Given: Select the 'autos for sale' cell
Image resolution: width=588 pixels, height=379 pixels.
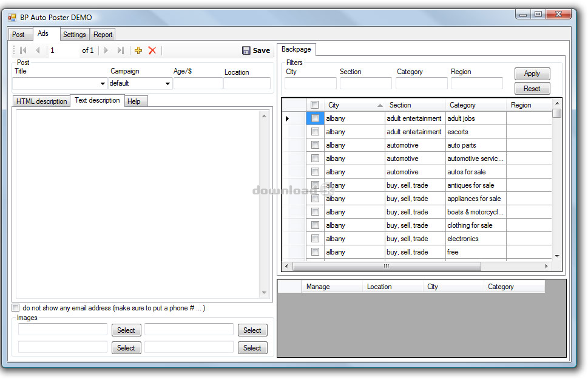Looking at the screenshot, I should (x=476, y=172).
